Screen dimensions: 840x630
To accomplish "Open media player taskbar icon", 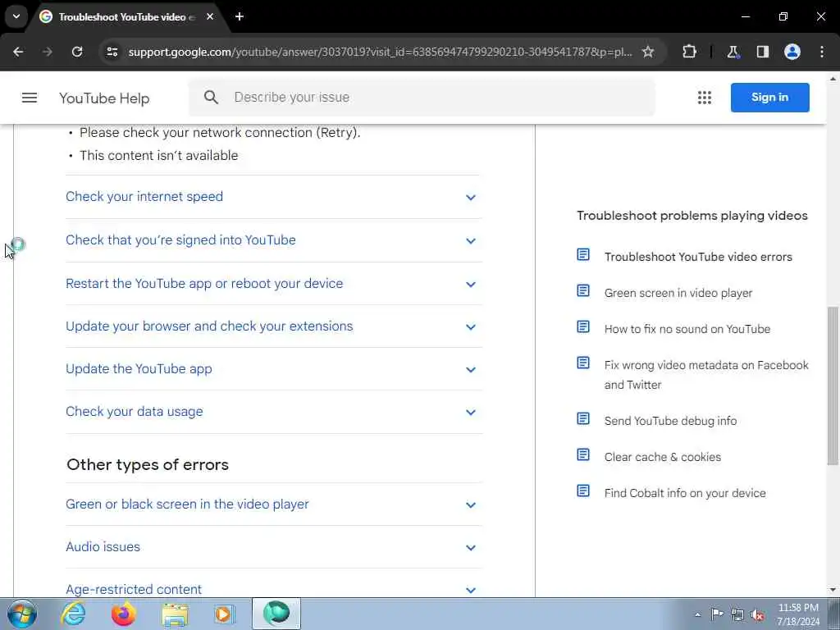I will 225,614.
